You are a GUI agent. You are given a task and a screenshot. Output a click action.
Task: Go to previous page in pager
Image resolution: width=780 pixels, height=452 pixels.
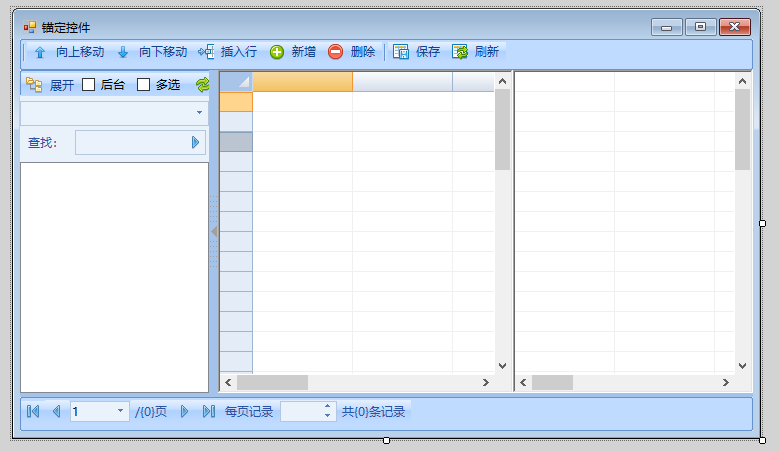tap(56, 411)
